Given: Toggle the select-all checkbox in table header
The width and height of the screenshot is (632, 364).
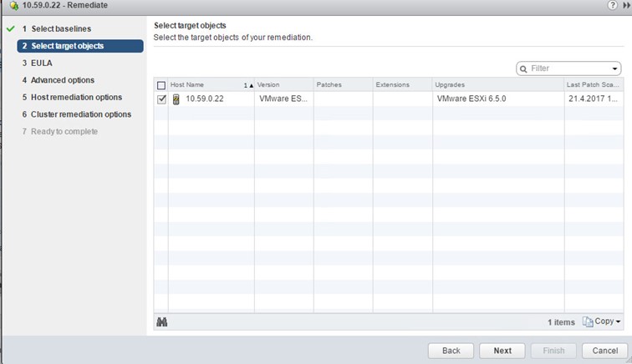Looking at the screenshot, I should click(x=161, y=85).
